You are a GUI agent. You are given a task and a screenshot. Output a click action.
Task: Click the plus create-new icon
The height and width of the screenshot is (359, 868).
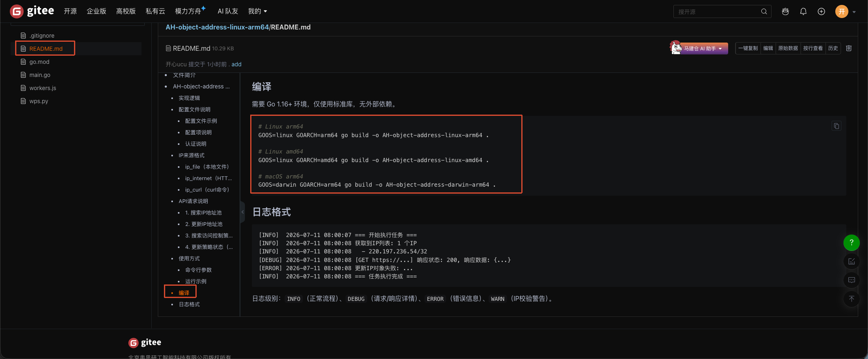(x=821, y=11)
